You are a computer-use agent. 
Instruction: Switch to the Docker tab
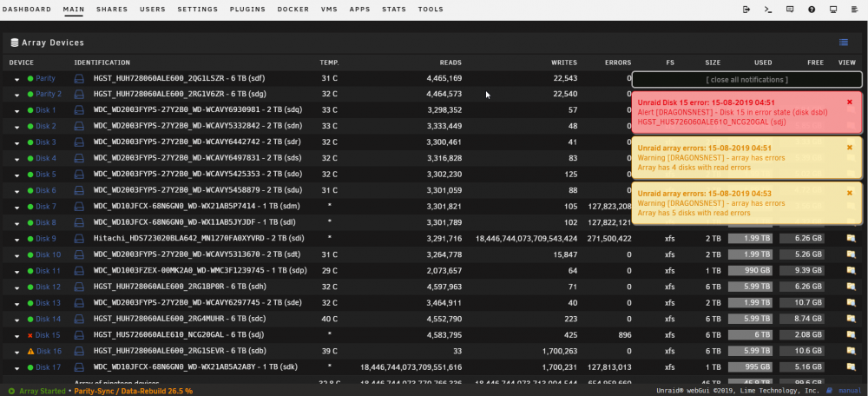pos(293,10)
